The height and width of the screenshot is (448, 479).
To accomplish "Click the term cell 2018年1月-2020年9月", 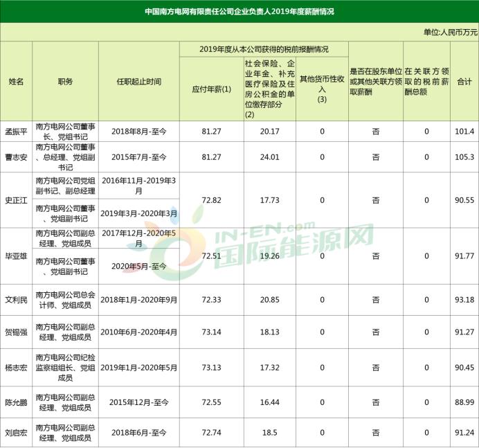I will coord(139,300).
